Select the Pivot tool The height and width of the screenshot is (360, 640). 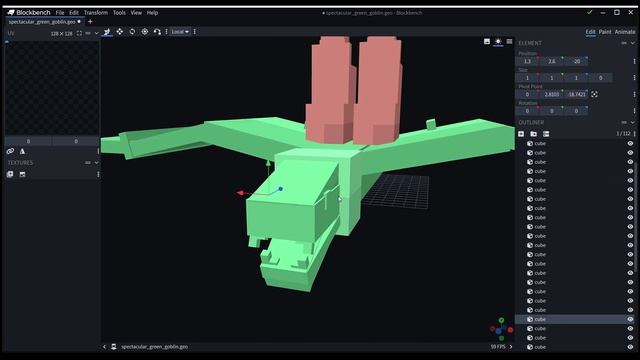click(x=144, y=31)
